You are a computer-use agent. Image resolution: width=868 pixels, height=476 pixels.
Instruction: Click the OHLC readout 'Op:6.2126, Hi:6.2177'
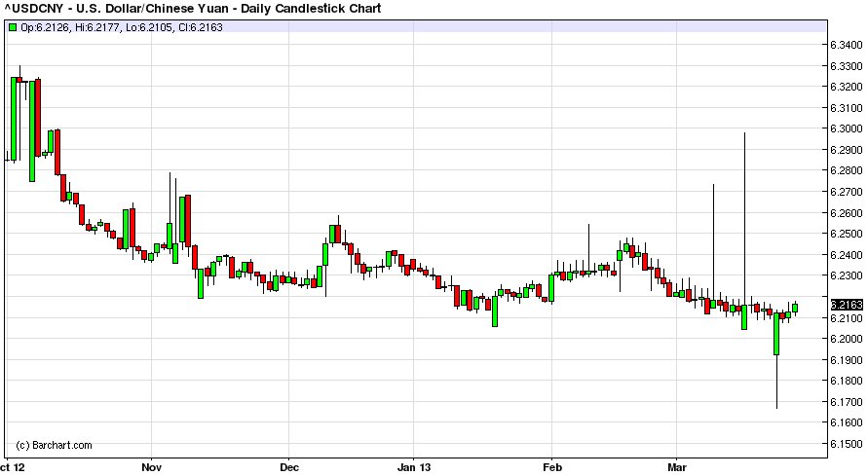[70, 27]
